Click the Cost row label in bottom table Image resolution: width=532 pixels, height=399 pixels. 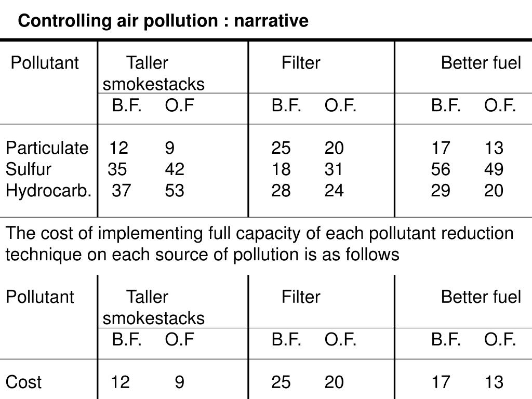23,382
